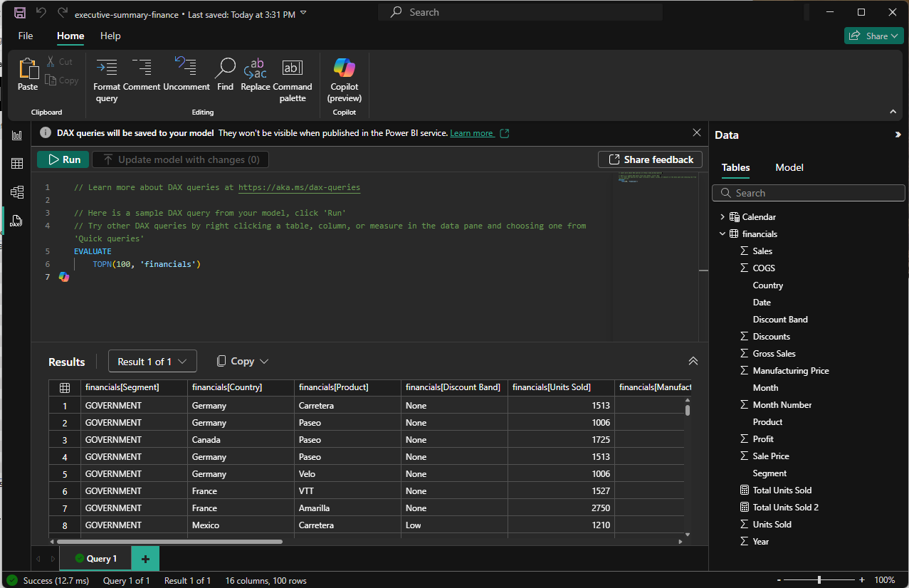Open Find with the magnifier icon
The image size is (909, 588).
[x=225, y=68]
